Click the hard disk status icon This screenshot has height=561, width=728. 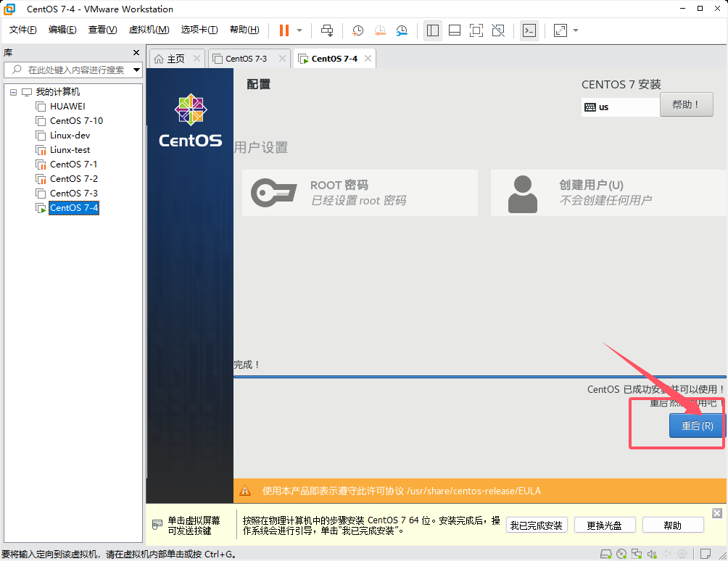click(606, 554)
